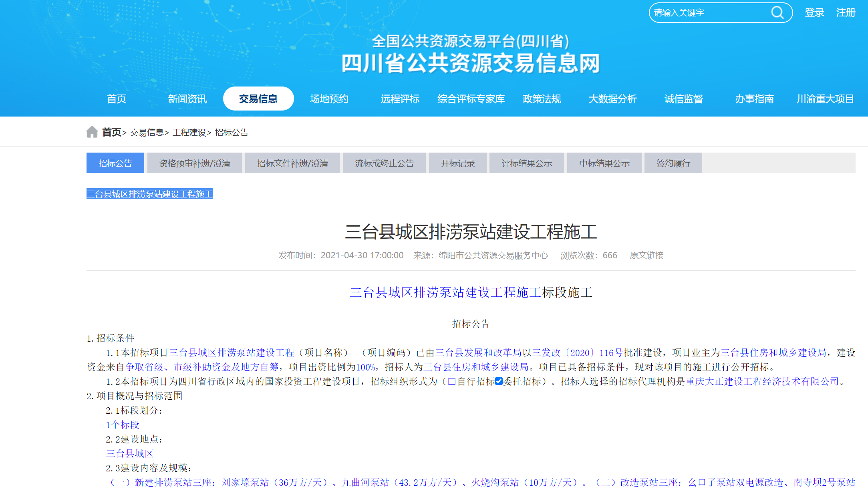Open the 原文链接 original link

coord(646,255)
